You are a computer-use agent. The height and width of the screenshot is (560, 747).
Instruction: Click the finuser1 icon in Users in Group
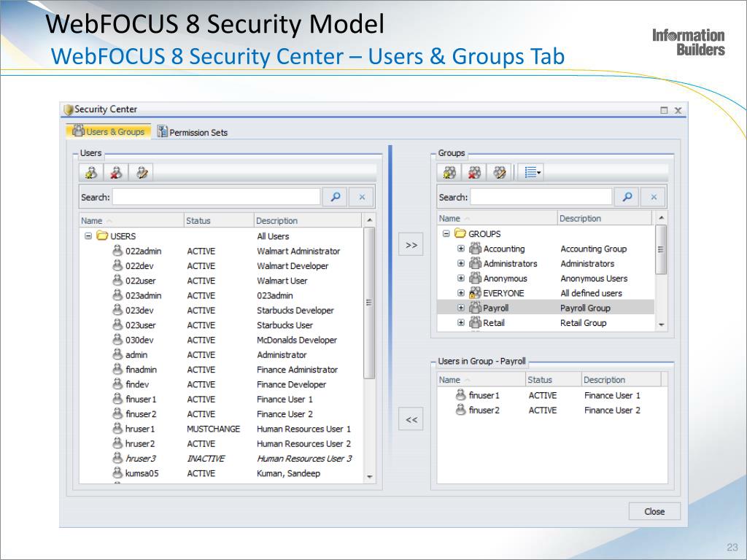[460, 394]
